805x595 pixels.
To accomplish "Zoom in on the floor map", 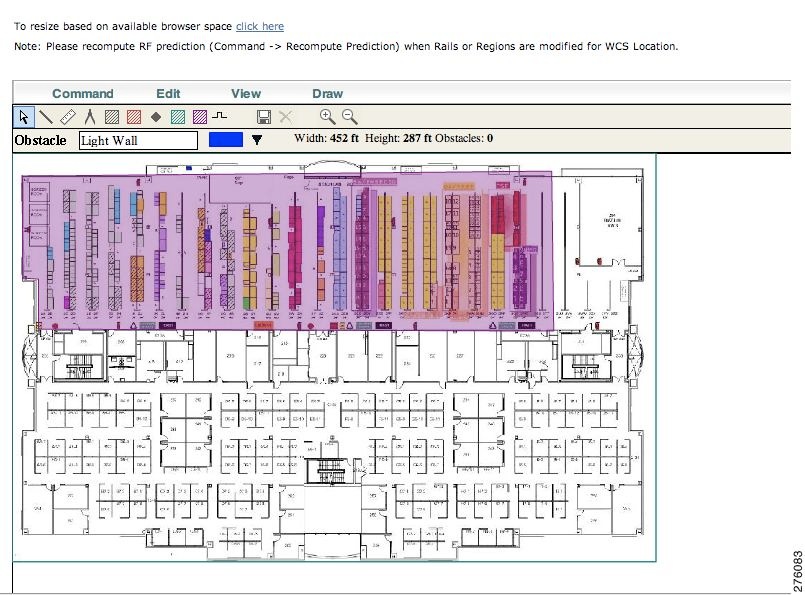I will click(x=324, y=116).
